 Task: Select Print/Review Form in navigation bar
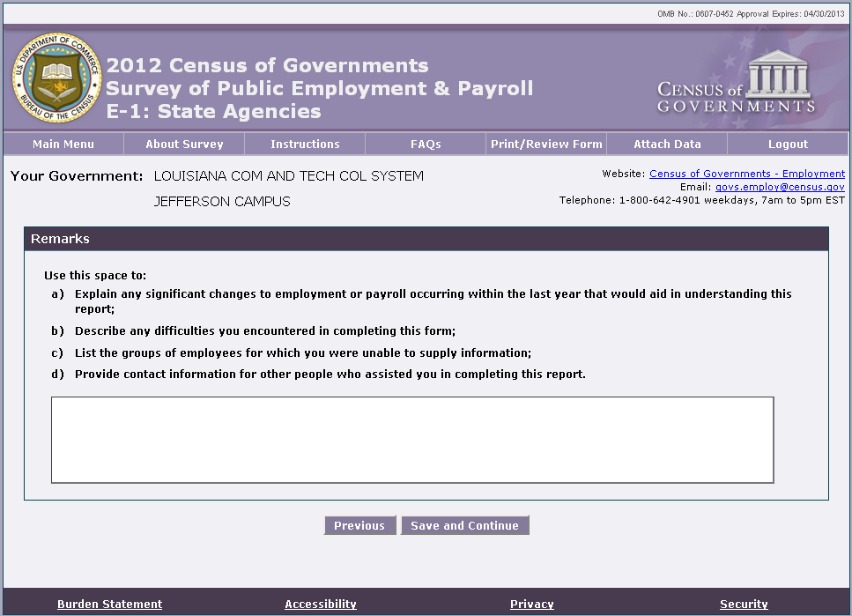click(x=546, y=144)
